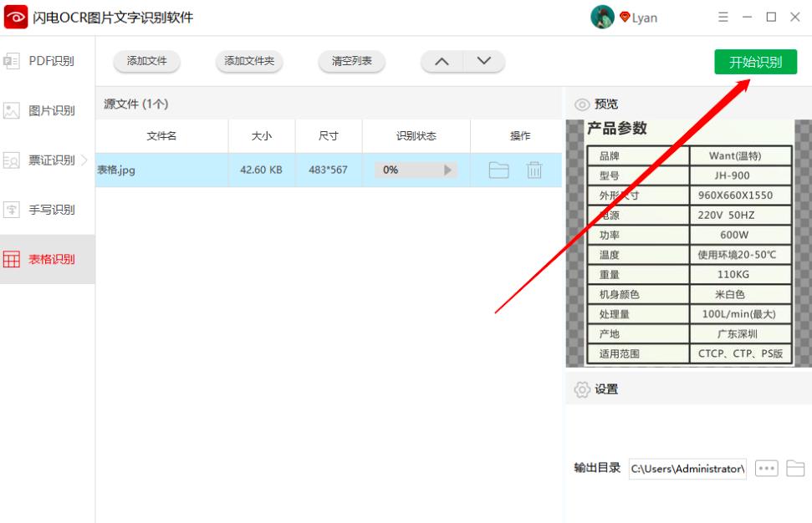Open output folder icon next to path
This screenshot has width=812, height=523.
click(795, 469)
